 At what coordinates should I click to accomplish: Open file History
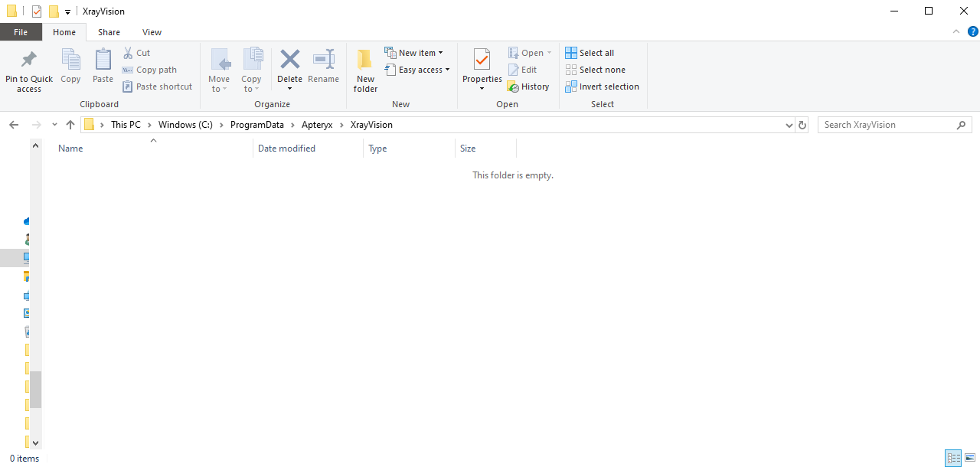click(528, 87)
